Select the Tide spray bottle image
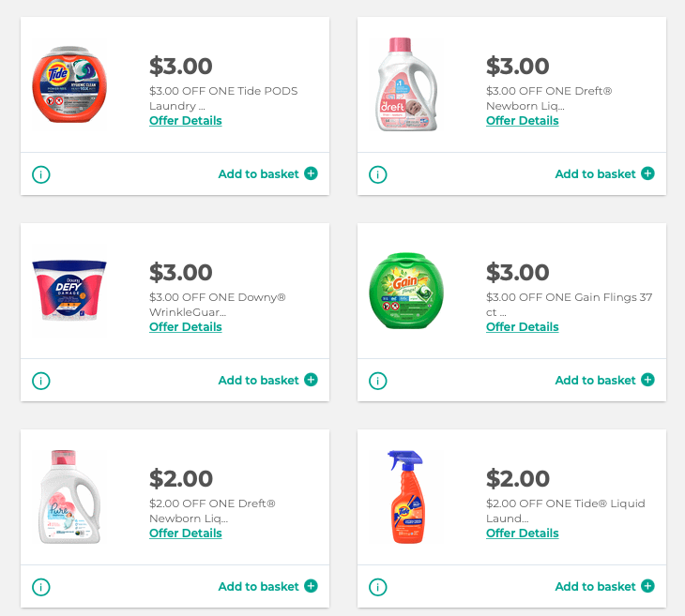 pos(406,497)
